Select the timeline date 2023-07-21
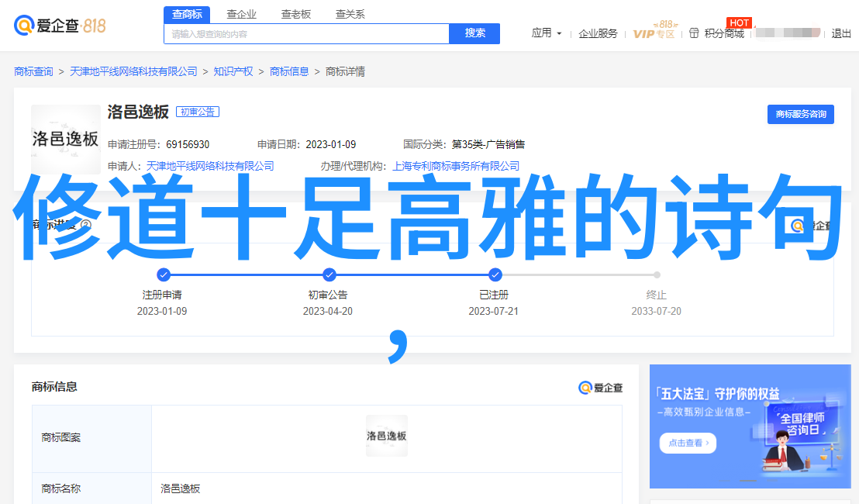This screenshot has height=504, width=859. (494, 311)
